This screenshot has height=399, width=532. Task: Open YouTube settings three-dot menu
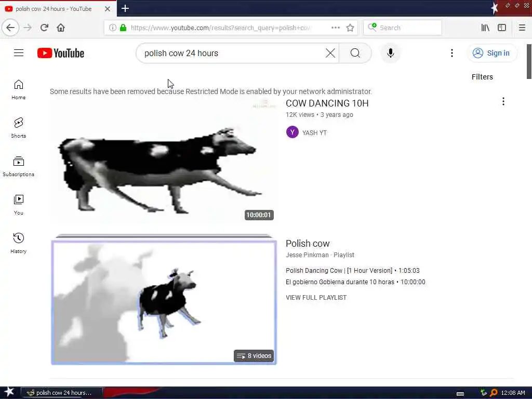pos(451,53)
